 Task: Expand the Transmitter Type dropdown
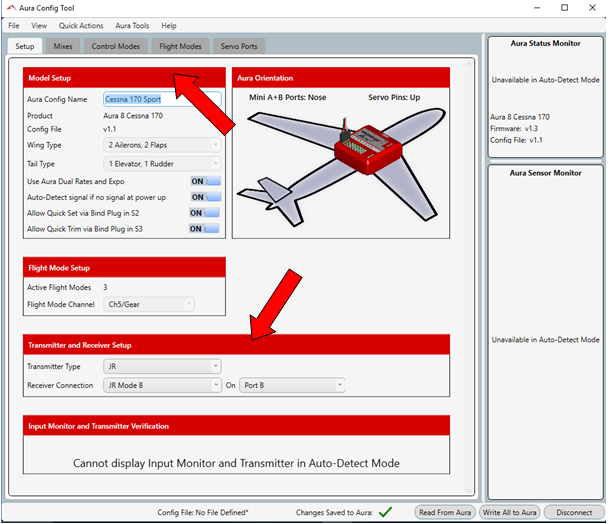click(x=162, y=367)
